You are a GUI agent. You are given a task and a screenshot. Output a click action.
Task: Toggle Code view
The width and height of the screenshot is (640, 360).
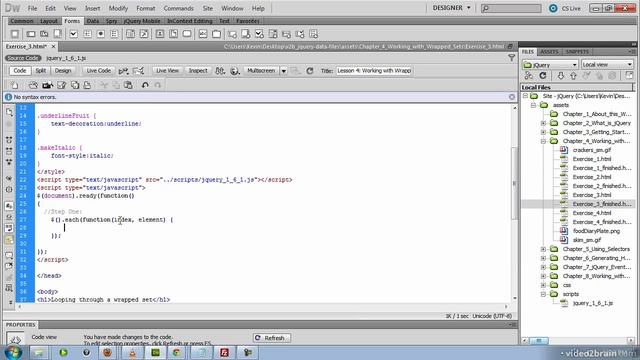[20, 71]
